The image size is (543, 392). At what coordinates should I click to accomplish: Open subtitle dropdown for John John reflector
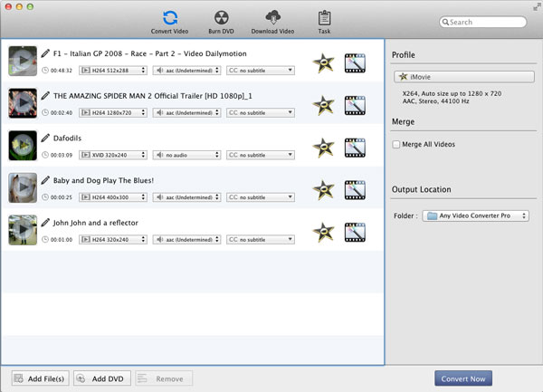coord(261,239)
